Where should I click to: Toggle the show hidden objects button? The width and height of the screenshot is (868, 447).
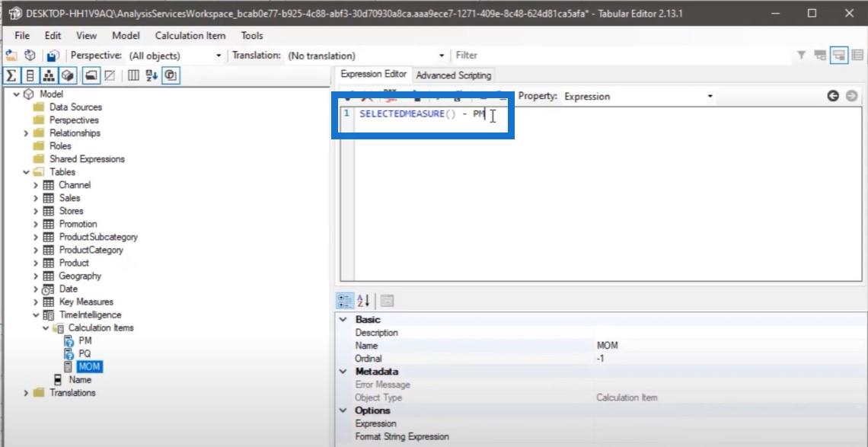click(x=110, y=75)
